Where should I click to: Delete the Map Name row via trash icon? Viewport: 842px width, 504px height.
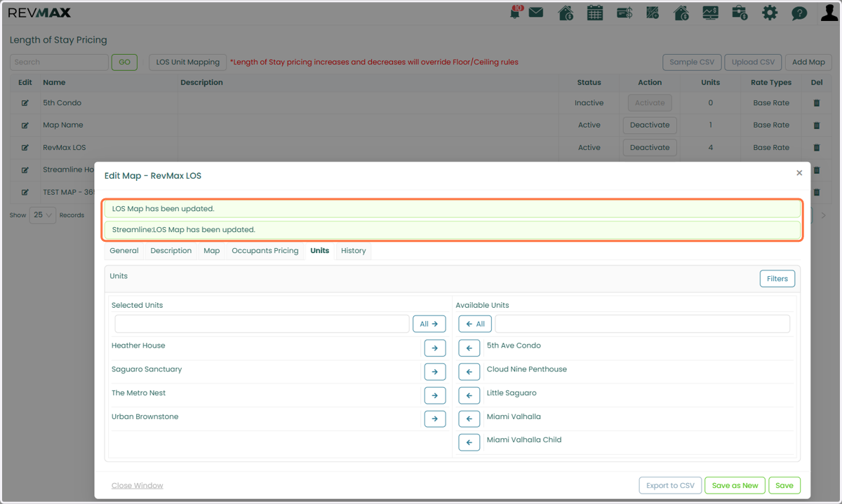point(816,125)
